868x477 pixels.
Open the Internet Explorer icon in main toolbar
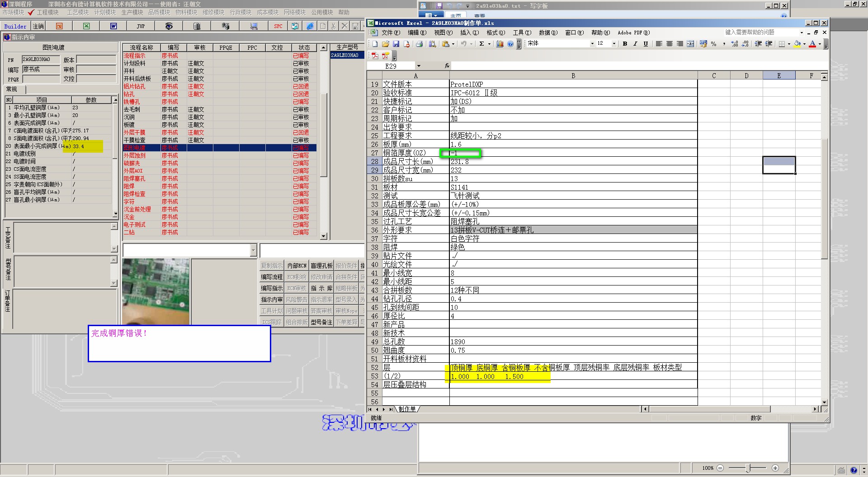point(310,26)
